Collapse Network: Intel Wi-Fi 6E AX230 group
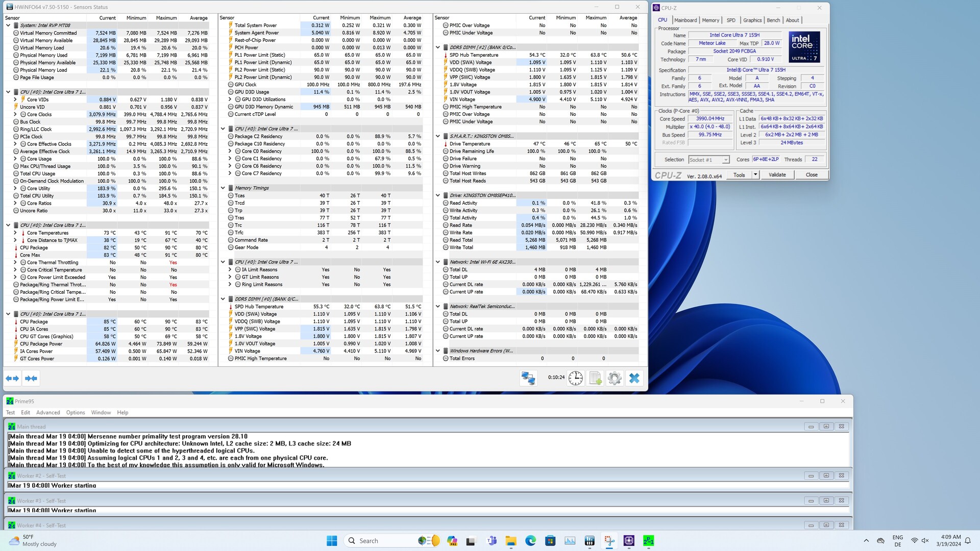The width and height of the screenshot is (980, 551). [438, 262]
